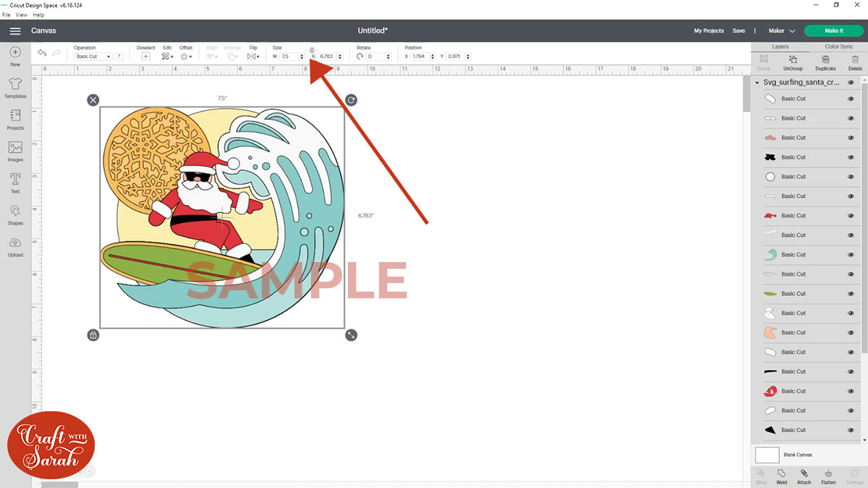Open the Upload panel
This screenshot has width=868, height=488.
[x=15, y=247]
